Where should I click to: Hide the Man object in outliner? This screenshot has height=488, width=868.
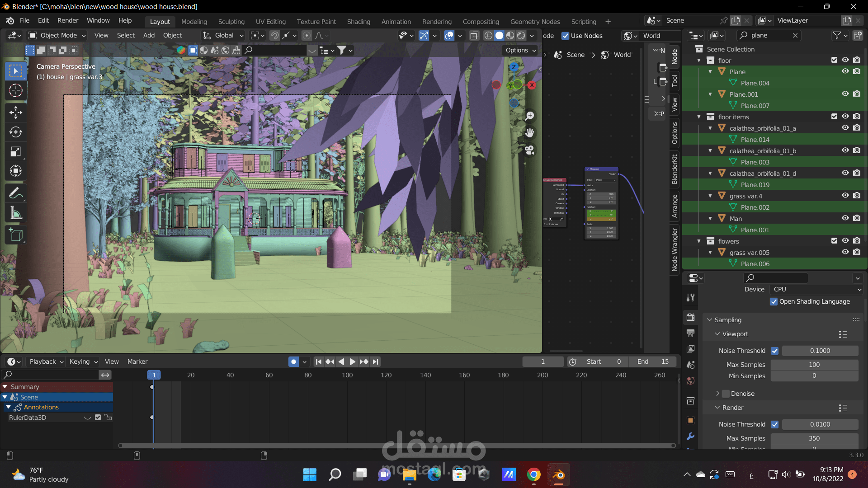pyautogui.click(x=845, y=218)
